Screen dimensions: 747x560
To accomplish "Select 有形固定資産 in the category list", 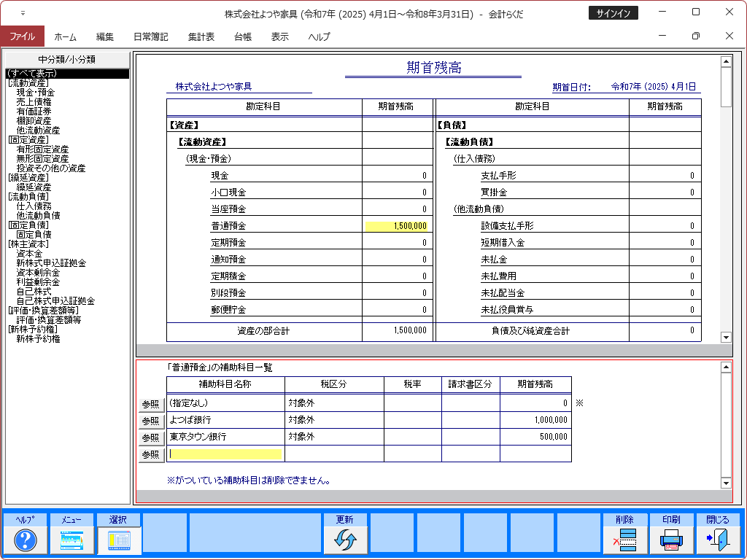I will (x=42, y=149).
